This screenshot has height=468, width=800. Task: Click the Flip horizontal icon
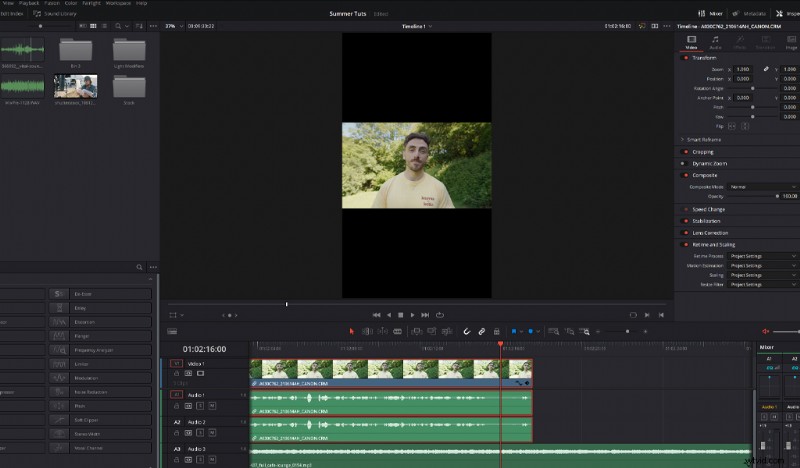point(732,126)
